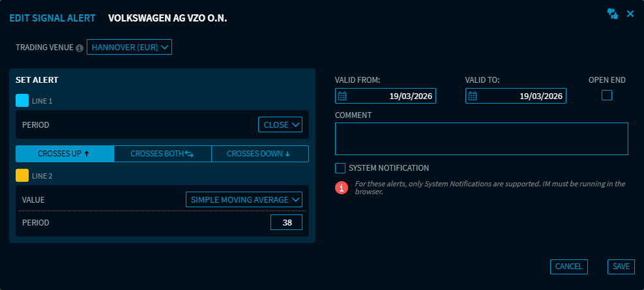Click the Valid To date field
The width and height of the screenshot is (644, 290).
click(x=516, y=96)
